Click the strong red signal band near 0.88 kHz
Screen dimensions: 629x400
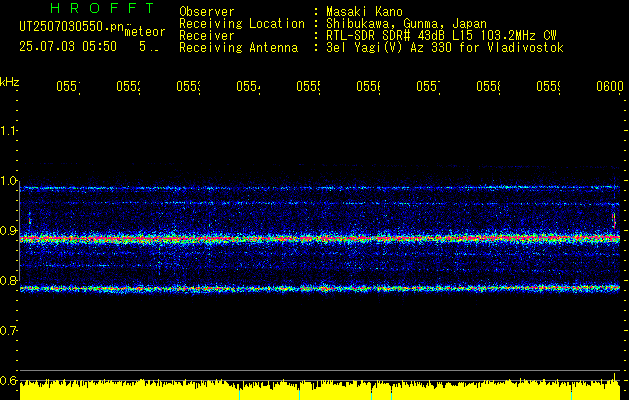click(320, 239)
